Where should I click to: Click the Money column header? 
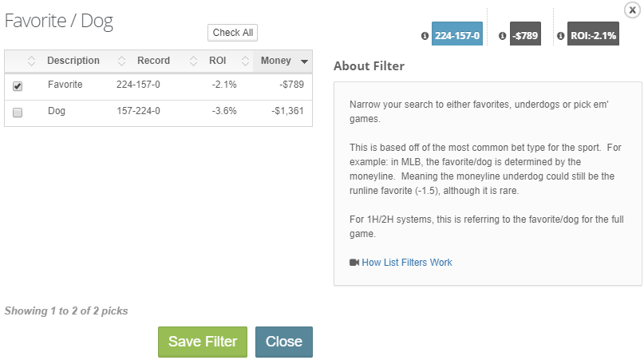(x=275, y=61)
